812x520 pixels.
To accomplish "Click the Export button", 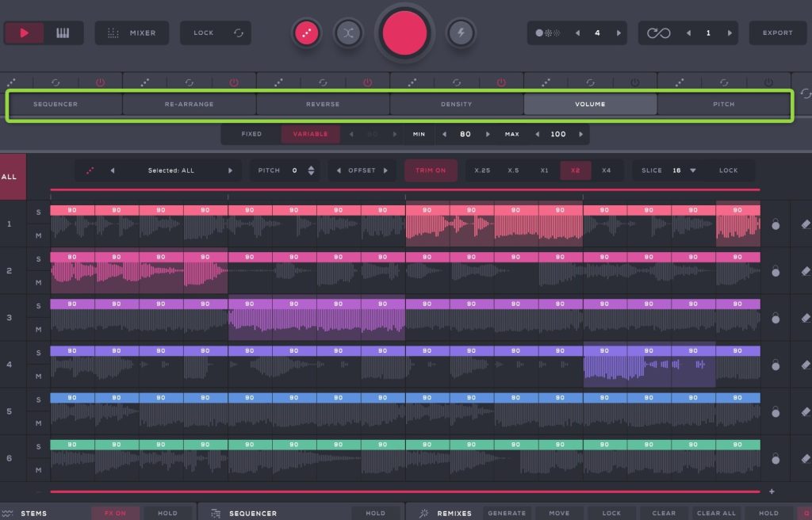I will click(777, 33).
